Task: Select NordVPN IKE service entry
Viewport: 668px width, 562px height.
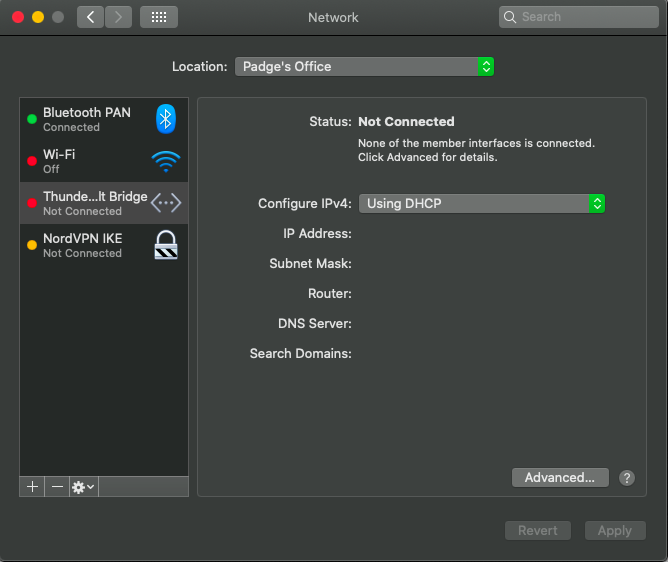Action: pos(104,245)
